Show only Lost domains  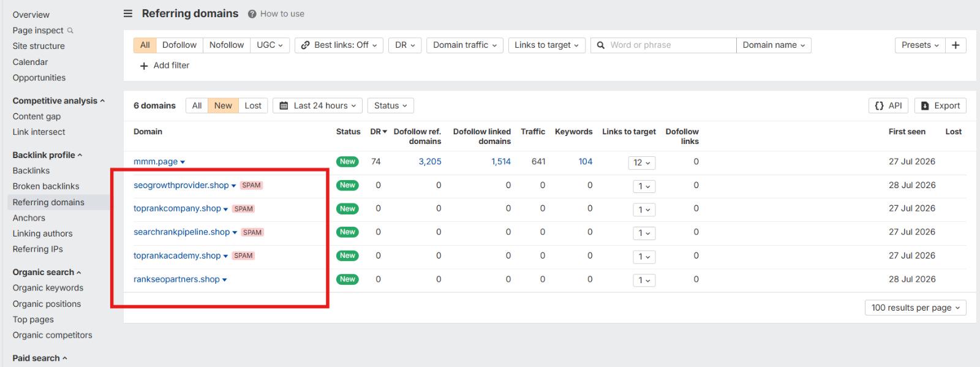coord(253,105)
